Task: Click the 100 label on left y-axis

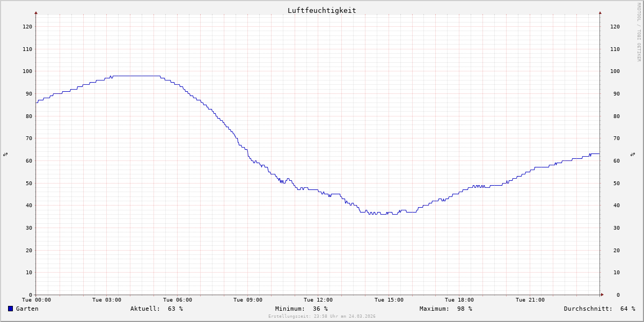Action: click(x=27, y=71)
